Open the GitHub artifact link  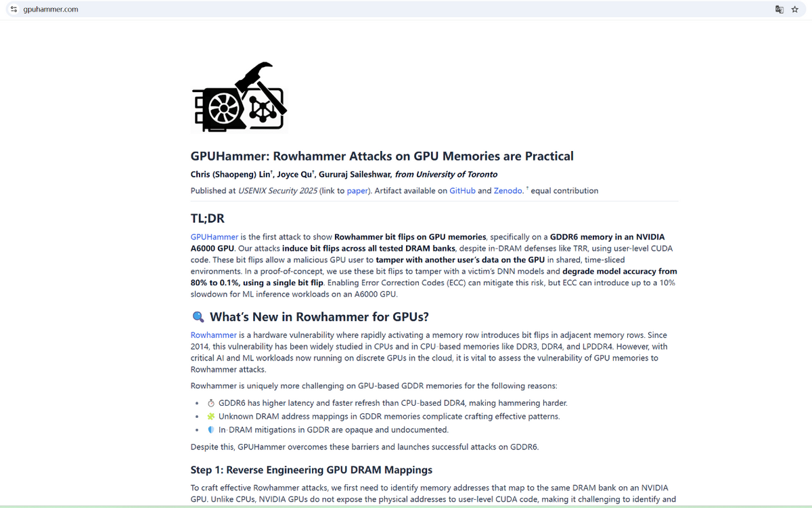[462, 191]
